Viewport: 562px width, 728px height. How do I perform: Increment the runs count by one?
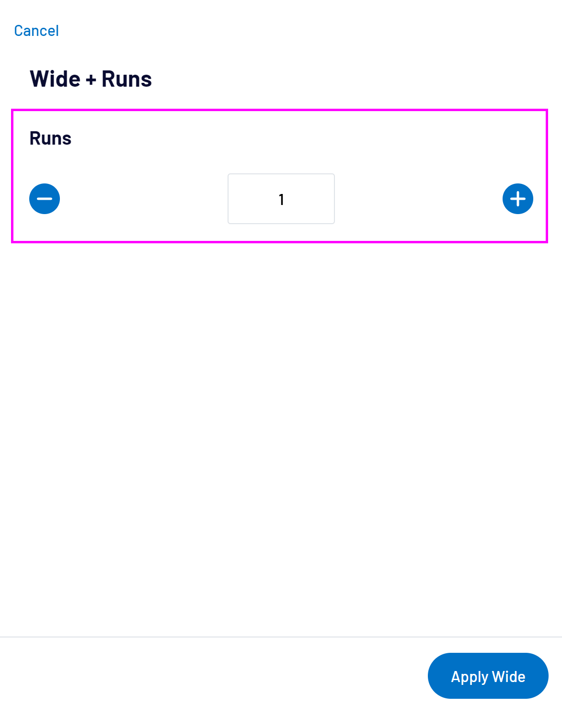517,199
